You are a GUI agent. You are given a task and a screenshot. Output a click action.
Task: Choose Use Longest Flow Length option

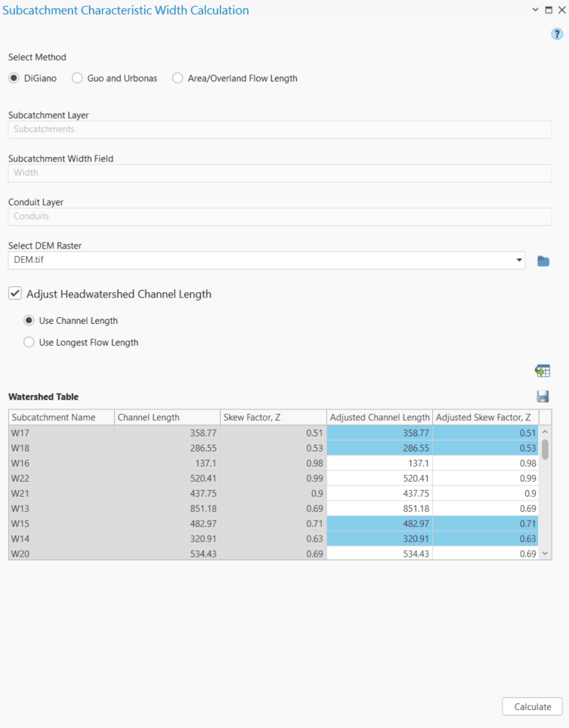[28, 341]
